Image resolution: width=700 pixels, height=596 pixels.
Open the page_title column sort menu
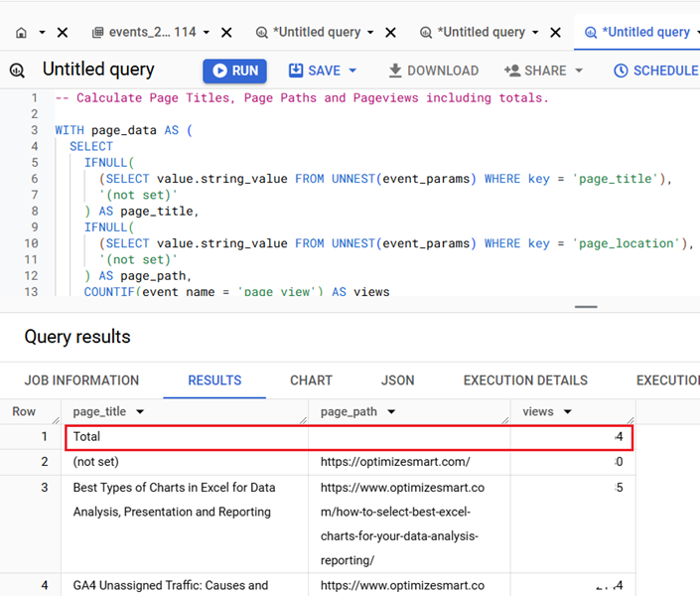click(140, 412)
